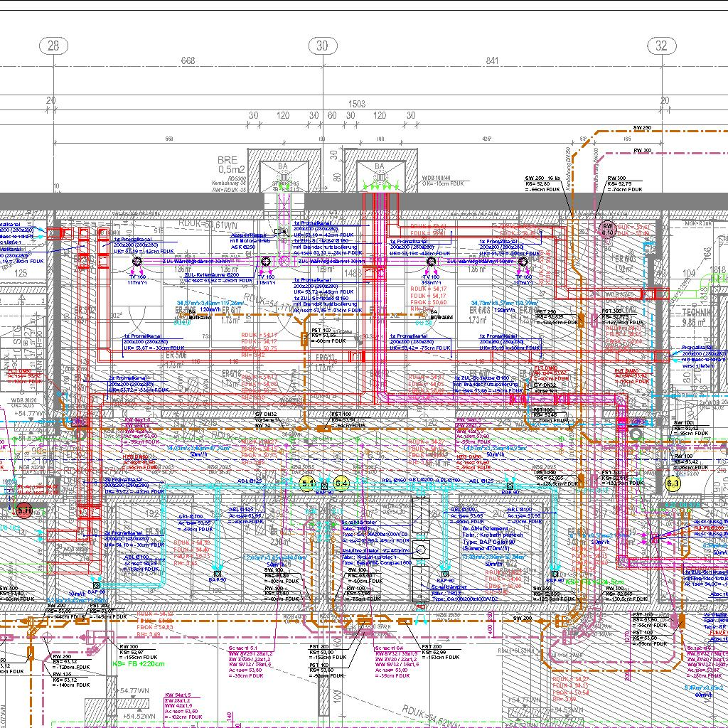Click the yellow 5.1 shaft marker
This screenshot has height=728, width=728.
308,484
